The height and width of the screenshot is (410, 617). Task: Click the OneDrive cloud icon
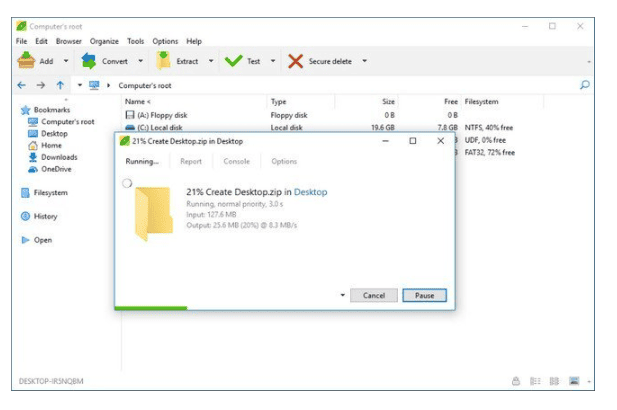(33, 169)
